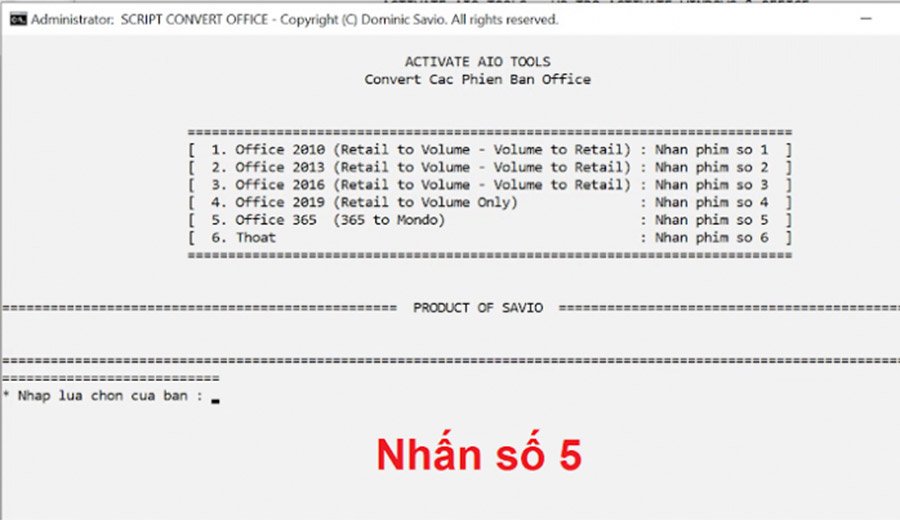
Task: Select menu line '3. Office 2016'
Action: 490,185
